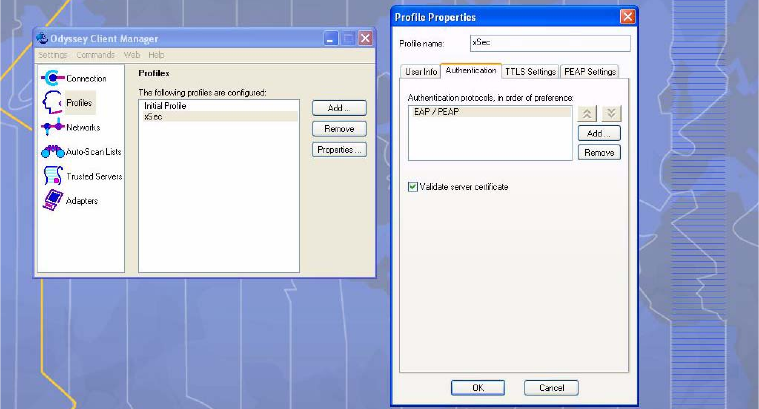The width and height of the screenshot is (759, 409).
Task: Select the xSec profile in list
Action: 218,117
